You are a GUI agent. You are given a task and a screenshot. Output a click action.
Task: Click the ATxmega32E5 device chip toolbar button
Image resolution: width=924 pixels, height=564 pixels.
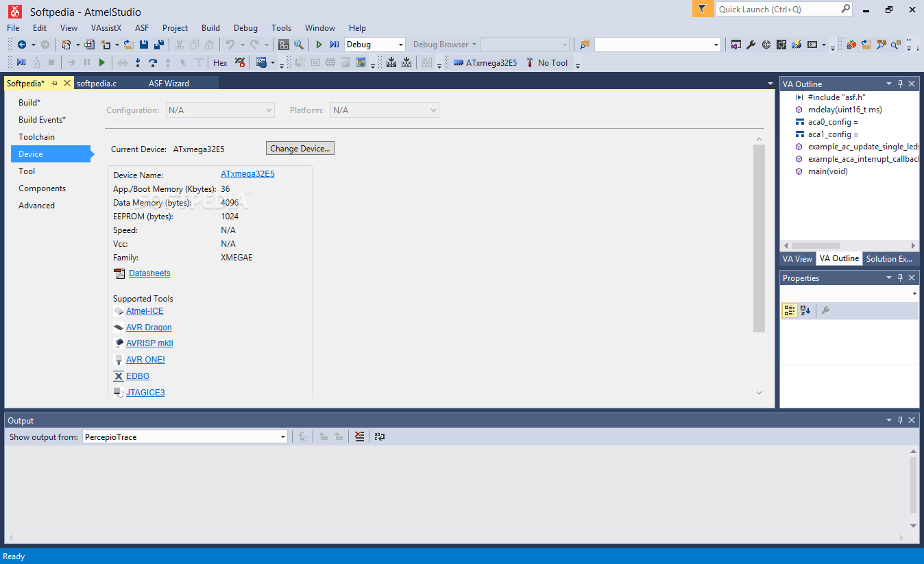tap(485, 63)
